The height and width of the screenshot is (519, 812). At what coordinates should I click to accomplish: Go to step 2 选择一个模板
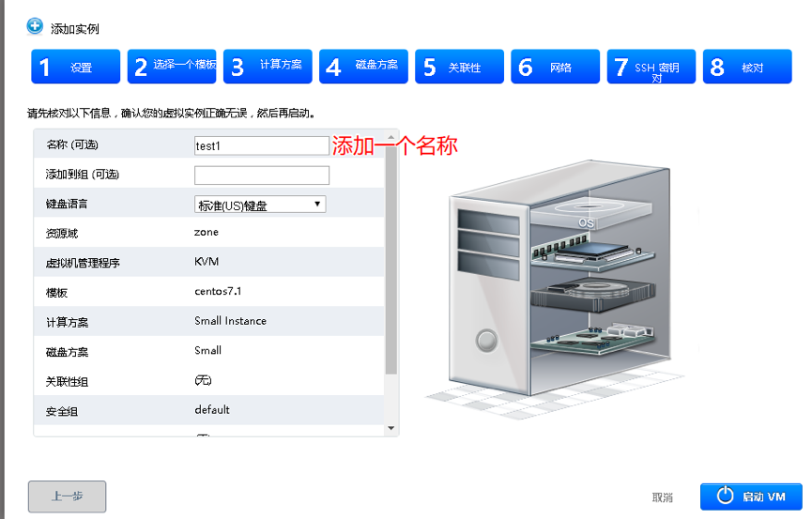point(172,67)
